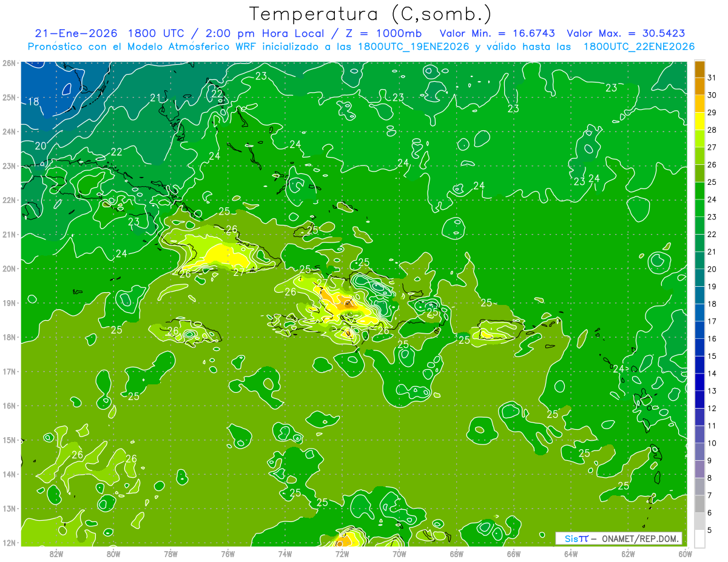Image resolution: width=728 pixels, height=562 pixels.
Task: Click the date text "21-Ene-2026"
Action: (76, 33)
